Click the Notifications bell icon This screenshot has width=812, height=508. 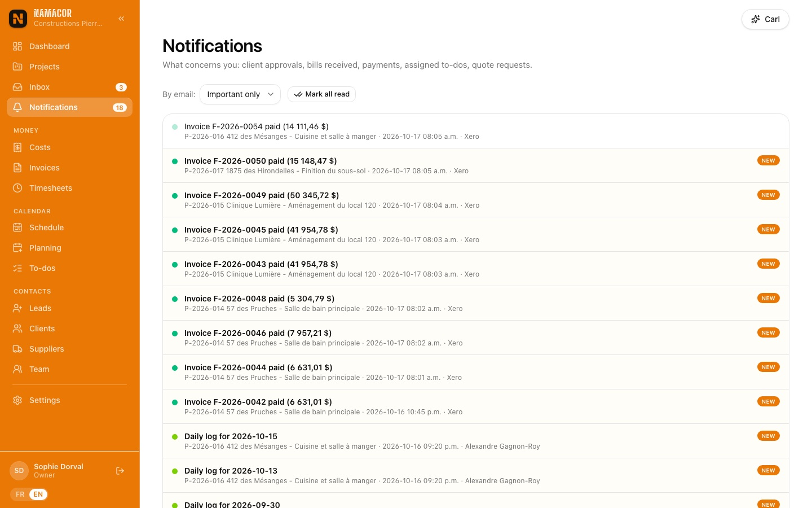(x=17, y=107)
